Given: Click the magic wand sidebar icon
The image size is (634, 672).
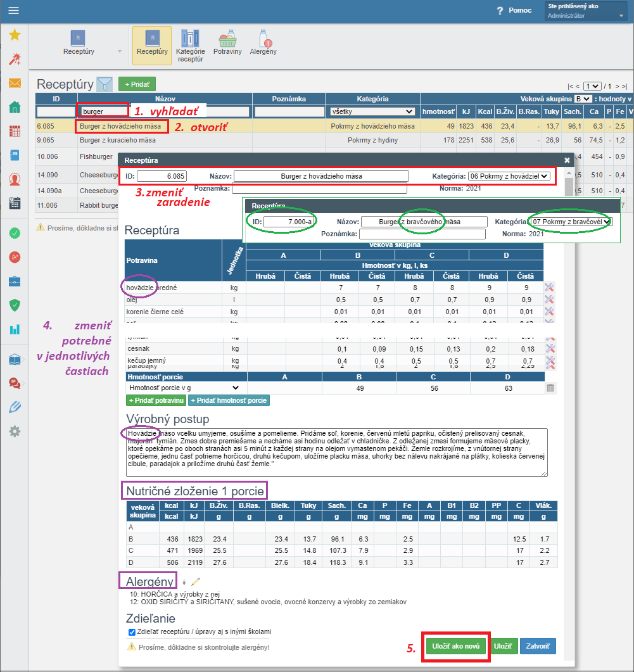Looking at the screenshot, I should coord(15,59).
